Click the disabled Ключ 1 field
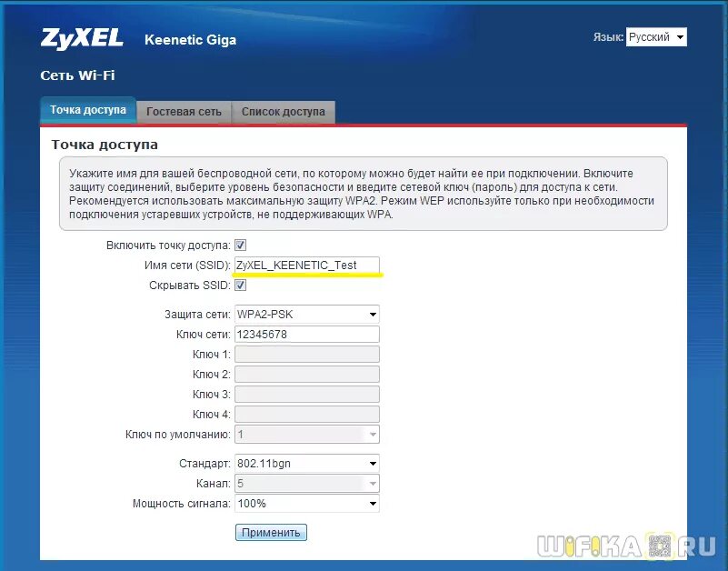Image resolution: width=728 pixels, height=571 pixels. coord(307,355)
